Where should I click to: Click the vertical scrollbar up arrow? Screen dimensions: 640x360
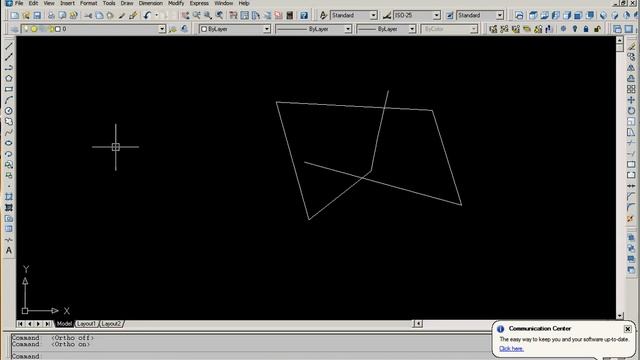click(x=620, y=40)
